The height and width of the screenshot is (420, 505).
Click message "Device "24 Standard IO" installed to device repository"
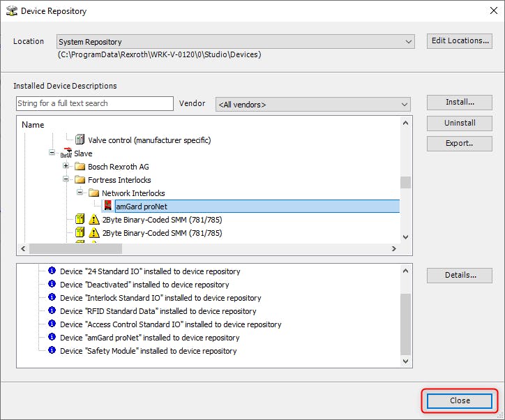150,271
